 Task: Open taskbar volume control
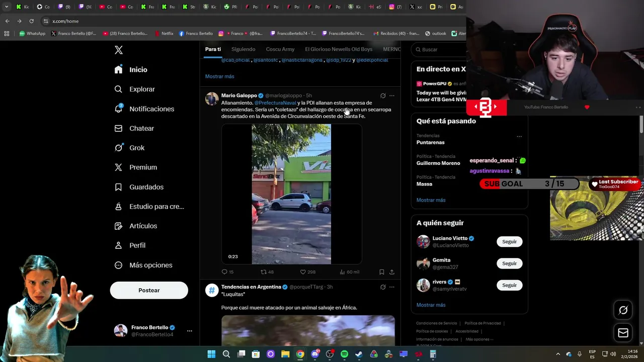point(613,354)
